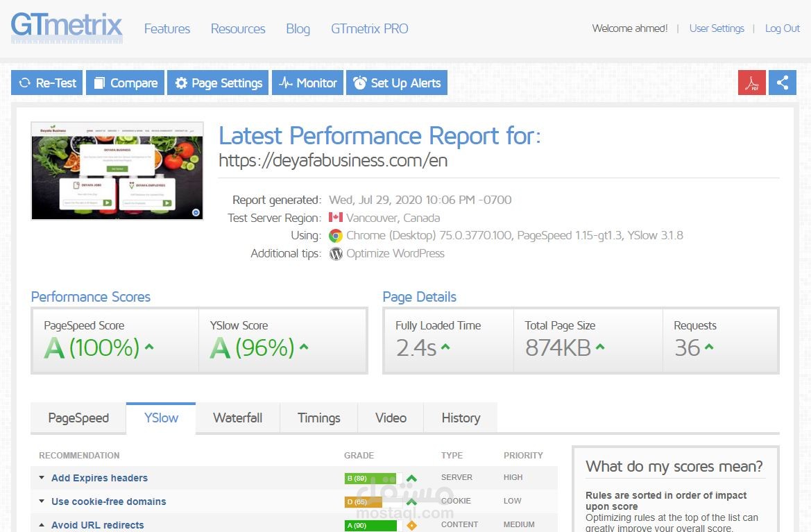Click the Page Settings gear icon

click(181, 83)
